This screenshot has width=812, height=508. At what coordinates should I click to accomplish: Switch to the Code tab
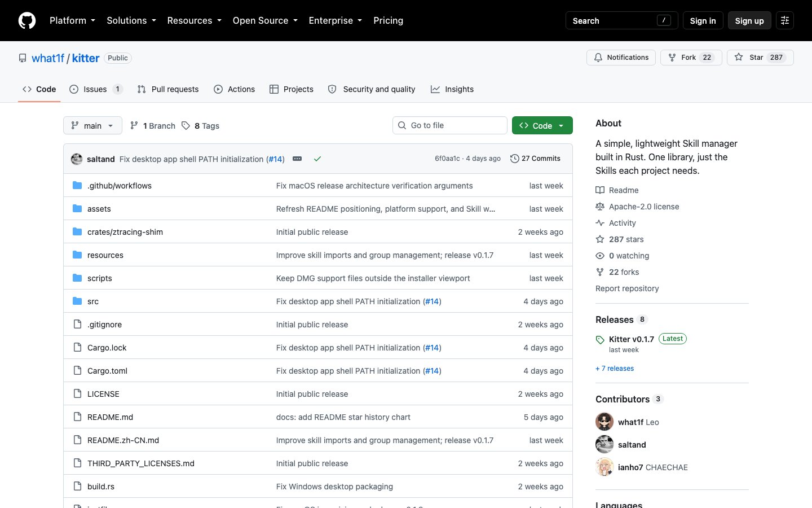39,89
